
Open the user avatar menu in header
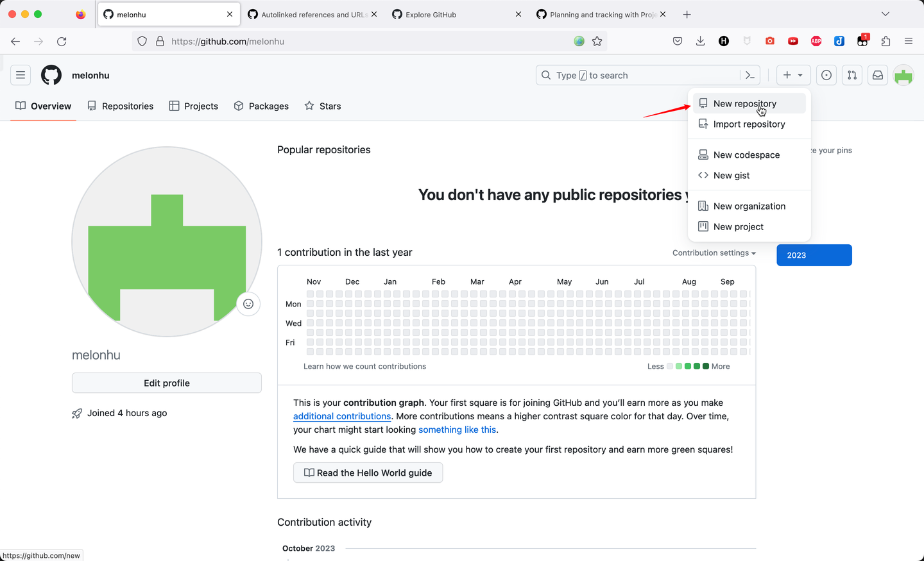click(x=903, y=75)
